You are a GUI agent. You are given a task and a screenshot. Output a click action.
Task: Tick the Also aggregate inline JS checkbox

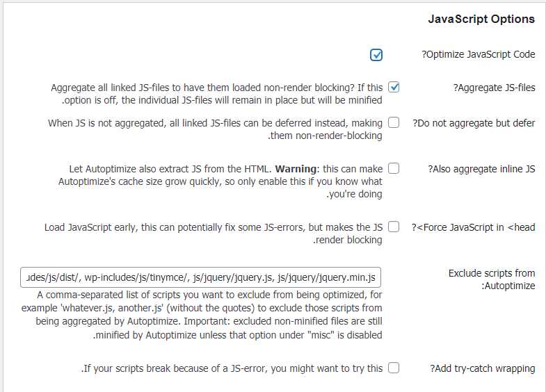[394, 168]
